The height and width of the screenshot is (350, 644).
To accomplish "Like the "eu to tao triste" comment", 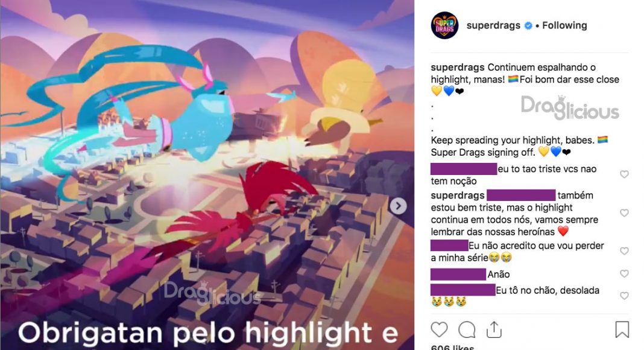I will click(x=624, y=174).
